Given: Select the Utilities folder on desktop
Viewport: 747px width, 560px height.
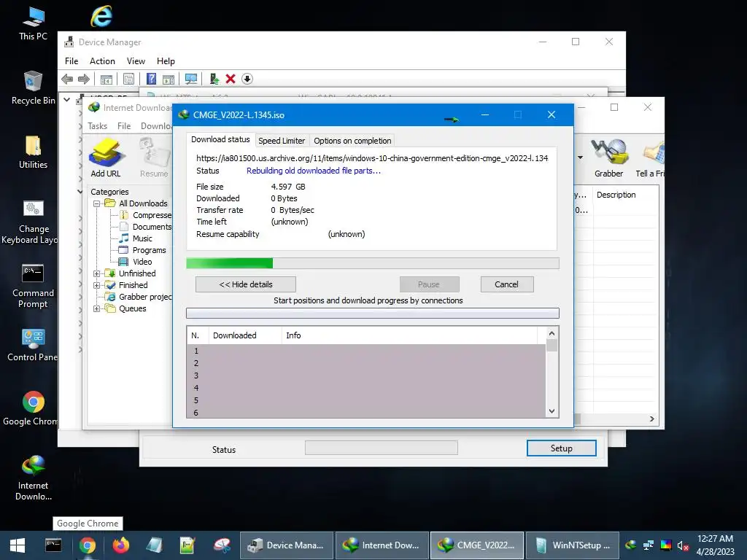Looking at the screenshot, I should tap(33, 152).
